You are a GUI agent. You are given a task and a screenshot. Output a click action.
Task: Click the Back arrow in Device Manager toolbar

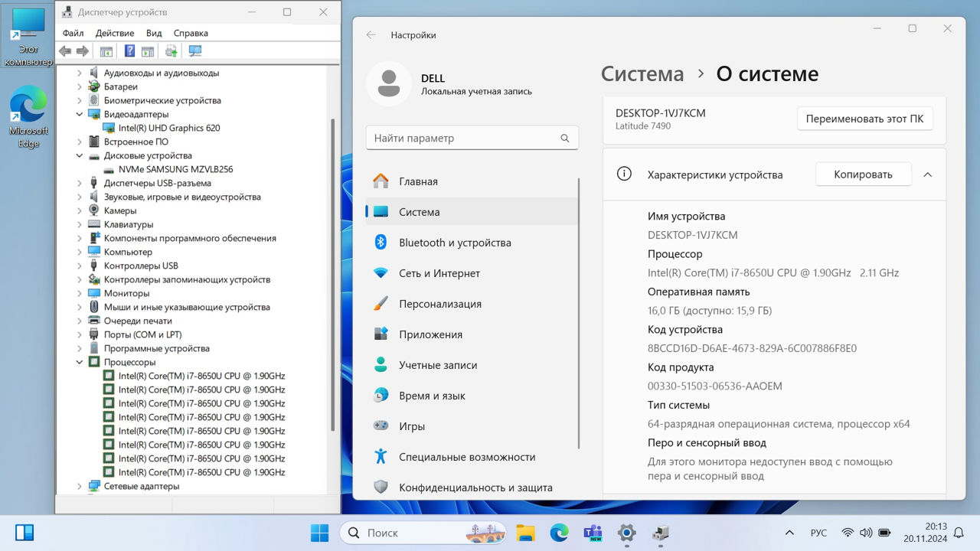[x=65, y=51]
